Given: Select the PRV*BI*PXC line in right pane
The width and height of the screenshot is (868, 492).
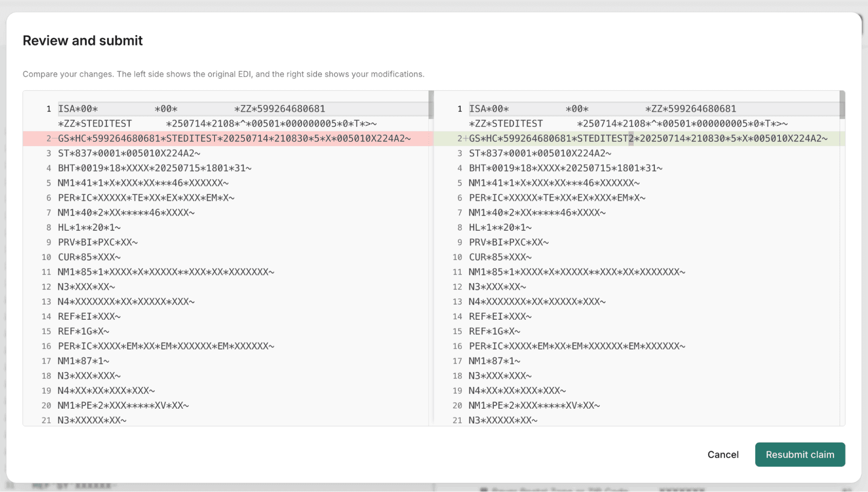Looking at the screenshot, I should (508, 242).
